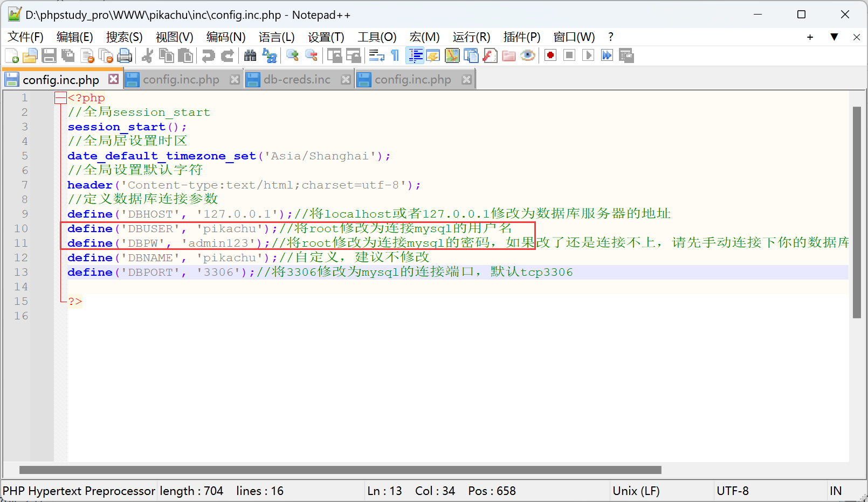Toggle indent guide display
Screen dimensions: 868x502
click(415, 55)
